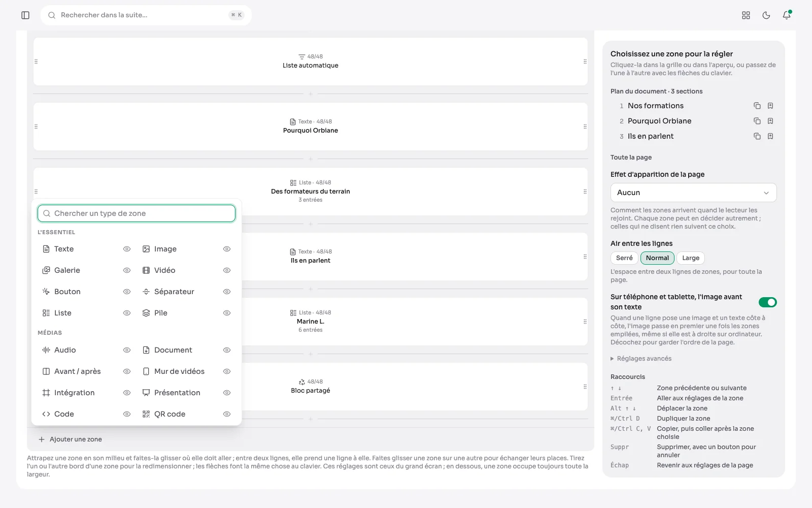Bookmark the Pourquoi Orbiane section
The height and width of the screenshot is (508, 812).
point(770,121)
